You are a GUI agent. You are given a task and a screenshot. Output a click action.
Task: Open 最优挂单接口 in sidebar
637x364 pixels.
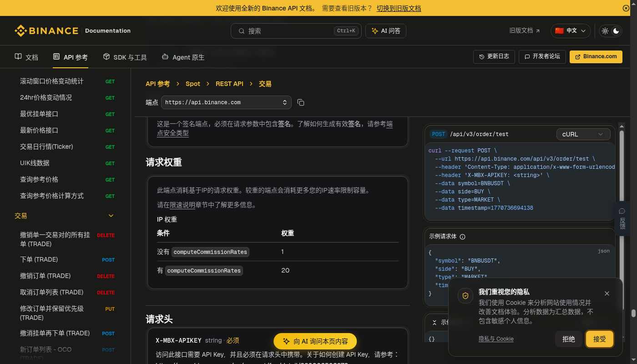tap(67, 114)
